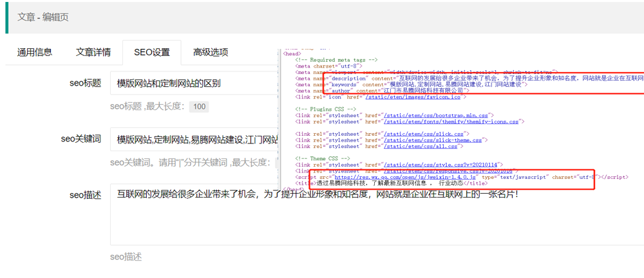Image resolution: width=644 pixels, height=278 pixels.
Task: Click the seo关键词 field label
Action: click(81, 139)
